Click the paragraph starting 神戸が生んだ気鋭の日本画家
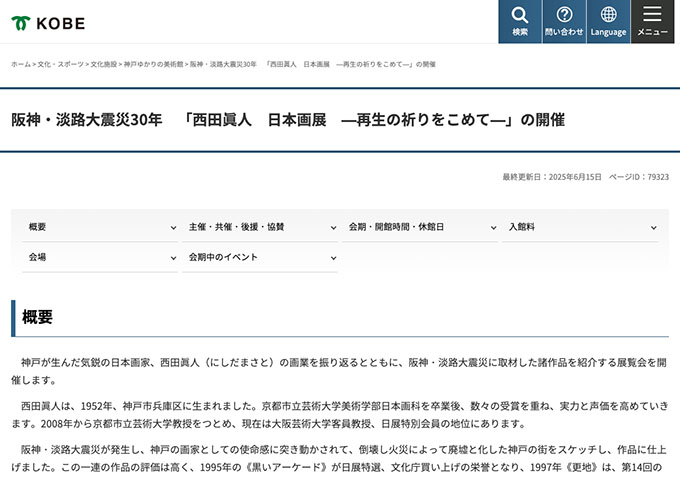Viewport: 680px width, 480px height. pos(340,371)
